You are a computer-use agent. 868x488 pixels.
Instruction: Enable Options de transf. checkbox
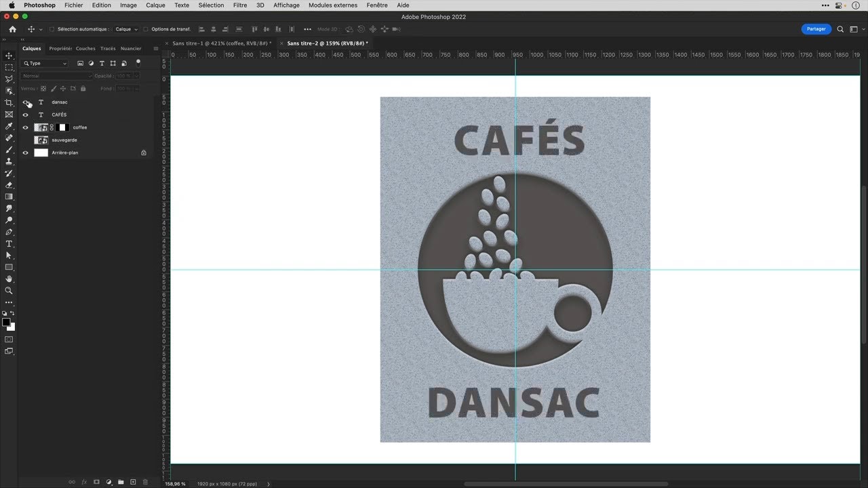[x=146, y=29]
